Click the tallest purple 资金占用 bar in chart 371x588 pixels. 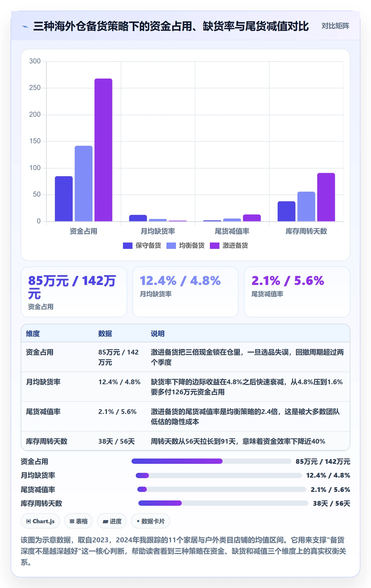click(103, 150)
